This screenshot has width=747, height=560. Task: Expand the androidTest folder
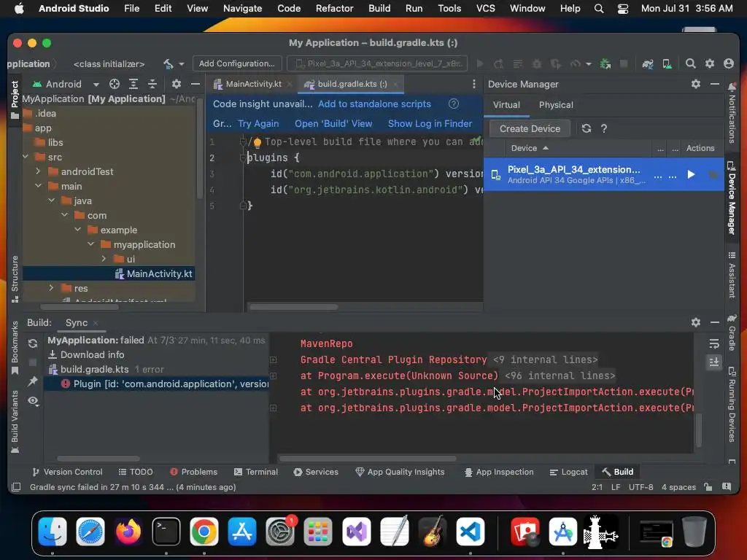tap(39, 171)
